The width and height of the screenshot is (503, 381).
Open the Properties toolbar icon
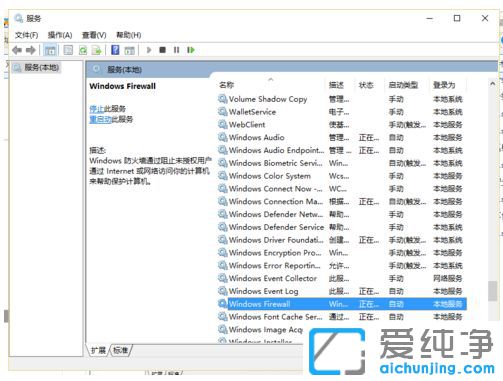[68, 50]
